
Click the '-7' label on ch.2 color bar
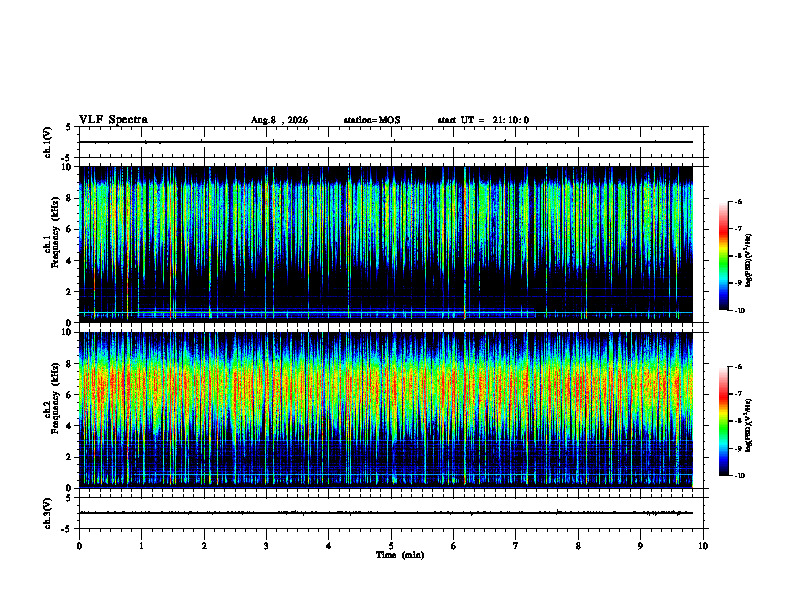click(738, 394)
